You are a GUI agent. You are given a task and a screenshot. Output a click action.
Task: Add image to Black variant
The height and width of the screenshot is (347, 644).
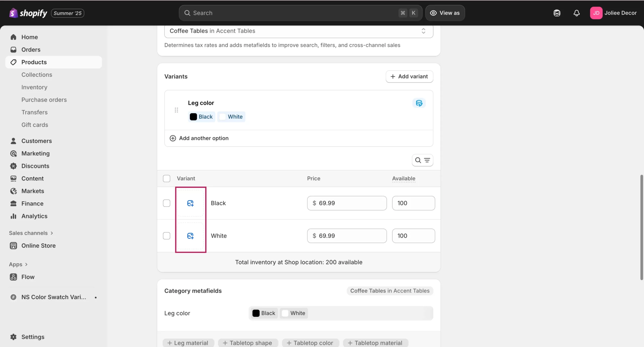click(x=190, y=203)
